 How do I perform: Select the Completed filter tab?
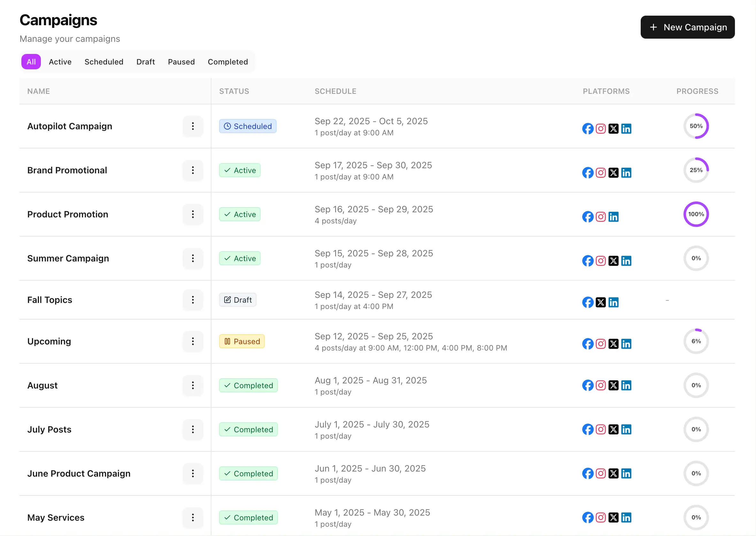(x=228, y=62)
